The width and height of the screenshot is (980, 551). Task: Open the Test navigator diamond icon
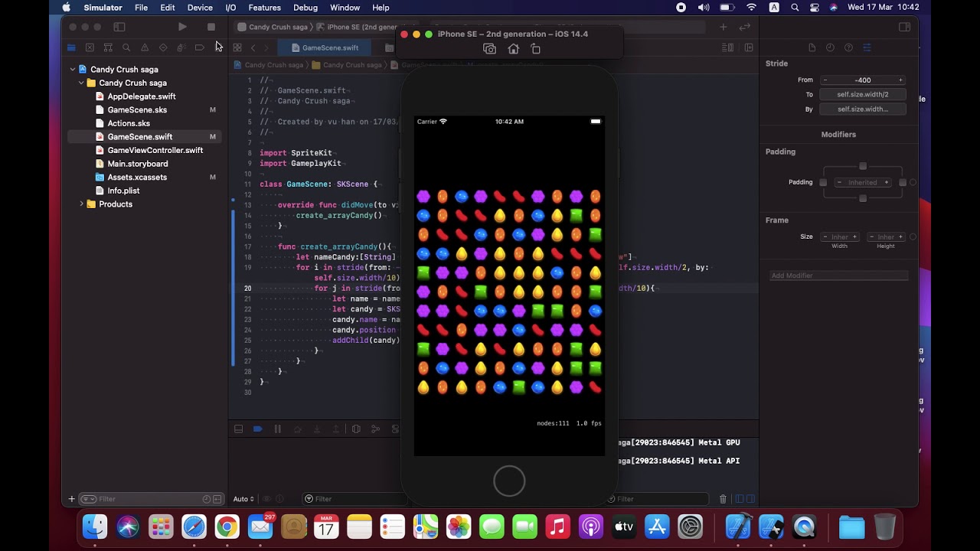[x=163, y=47]
